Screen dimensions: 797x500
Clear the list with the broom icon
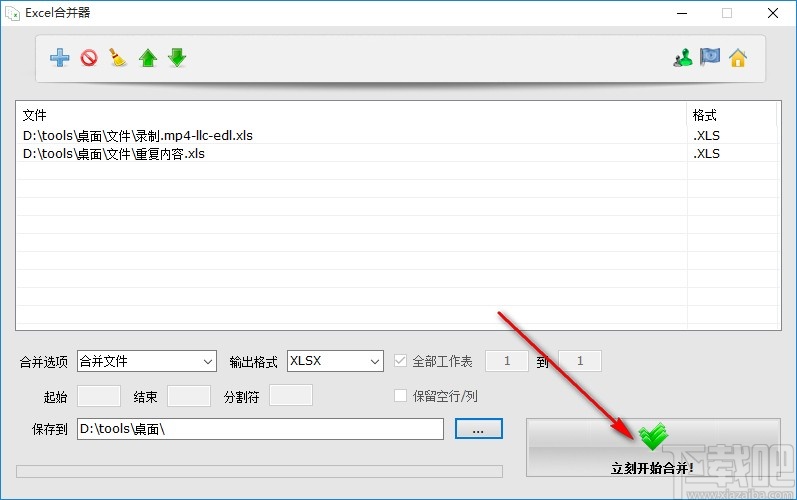pyautogui.click(x=118, y=57)
